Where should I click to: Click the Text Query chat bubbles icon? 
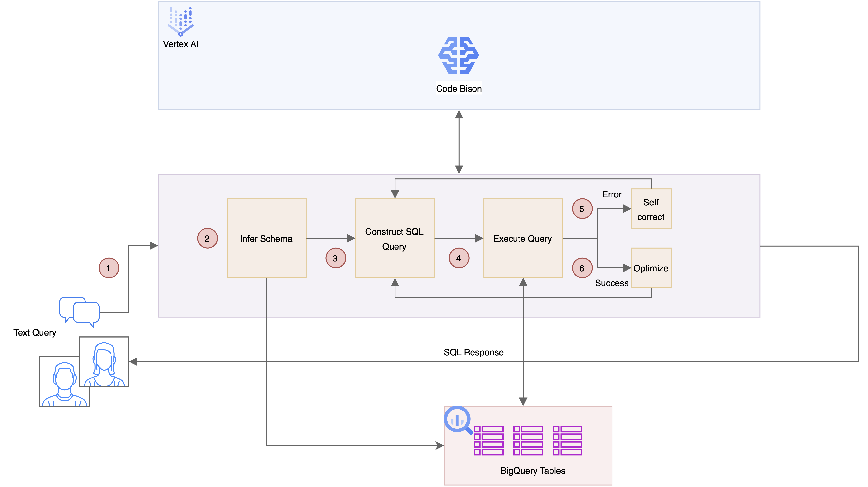coord(80,312)
